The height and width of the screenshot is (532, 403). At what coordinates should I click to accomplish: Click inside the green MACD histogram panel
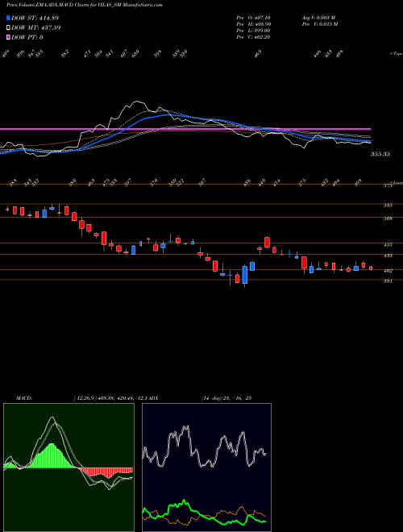[69, 468]
